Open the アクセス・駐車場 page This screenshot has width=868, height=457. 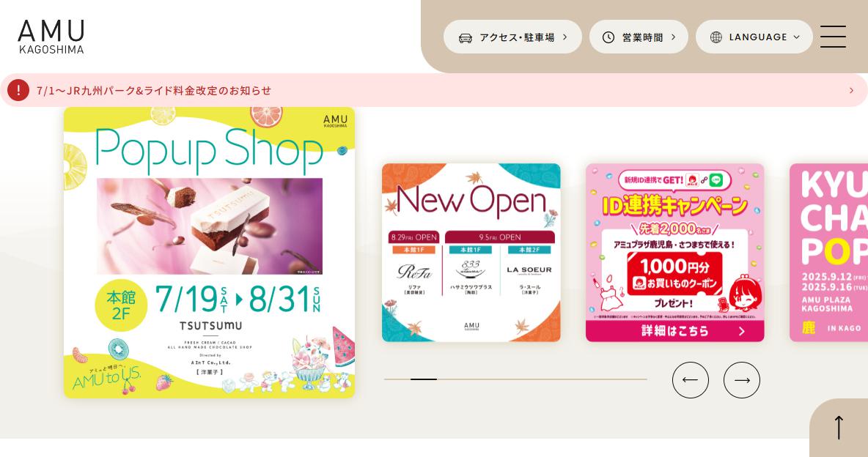pyautogui.click(x=512, y=37)
